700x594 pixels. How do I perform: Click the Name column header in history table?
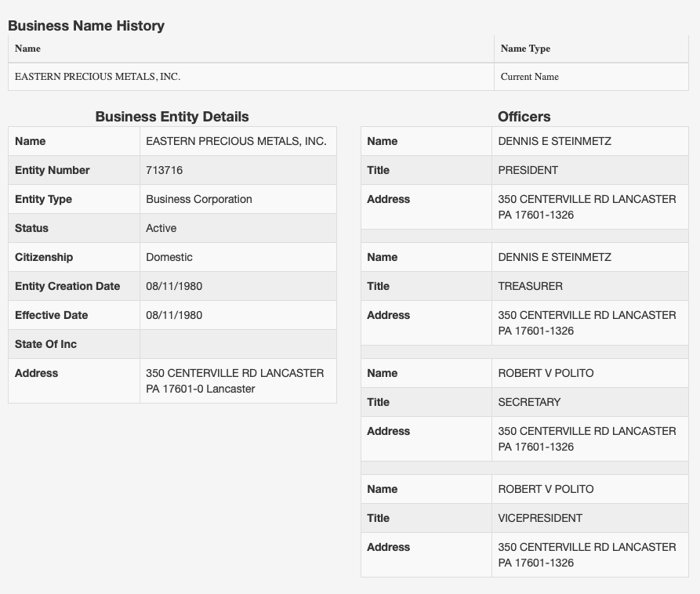coord(27,49)
